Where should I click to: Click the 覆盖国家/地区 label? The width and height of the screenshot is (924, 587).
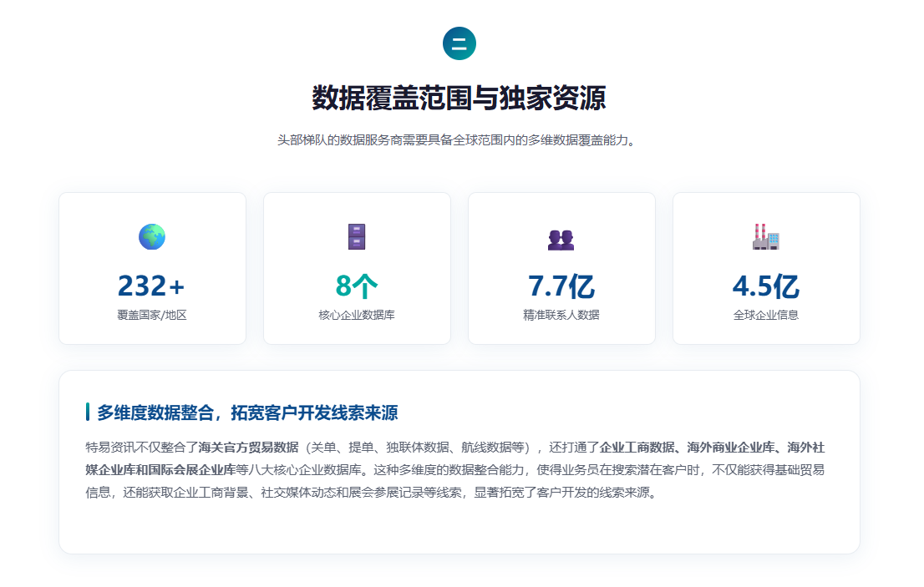152,315
